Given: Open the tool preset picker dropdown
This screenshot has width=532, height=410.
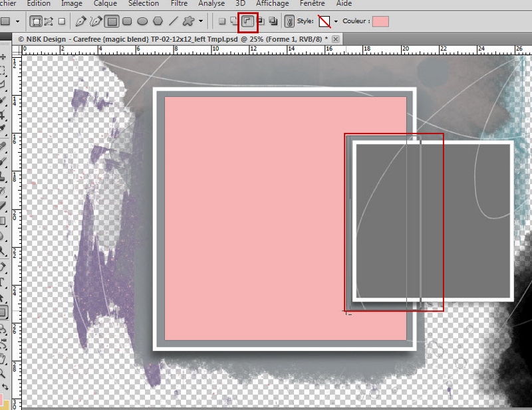Looking at the screenshot, I should 17,21.
